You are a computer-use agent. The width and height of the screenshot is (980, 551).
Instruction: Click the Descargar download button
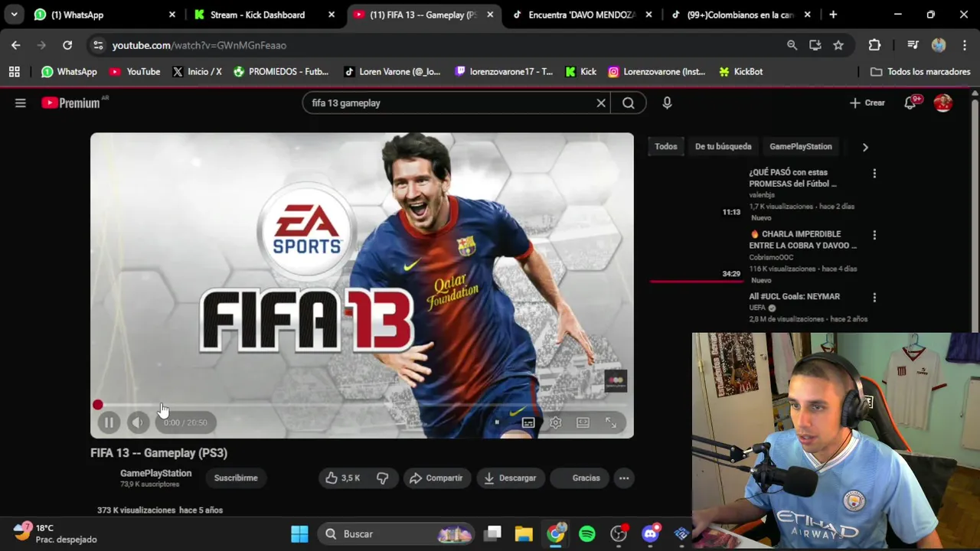coord(511,478)
